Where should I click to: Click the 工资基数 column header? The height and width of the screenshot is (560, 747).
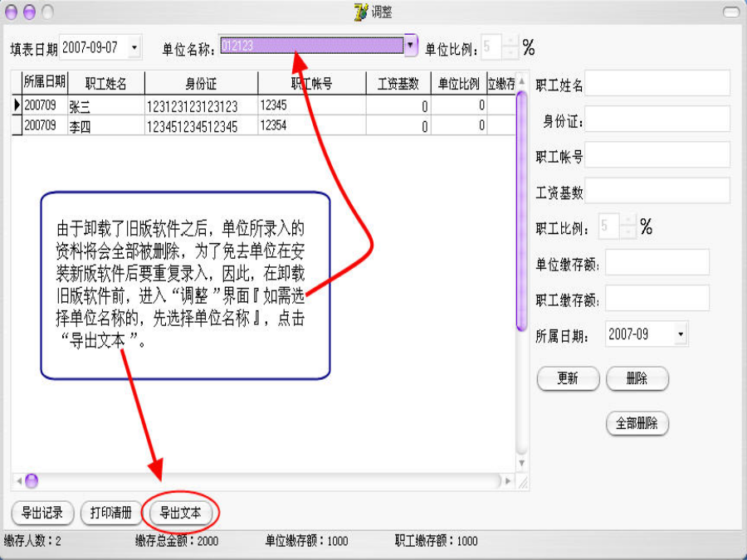coord(398,83)
